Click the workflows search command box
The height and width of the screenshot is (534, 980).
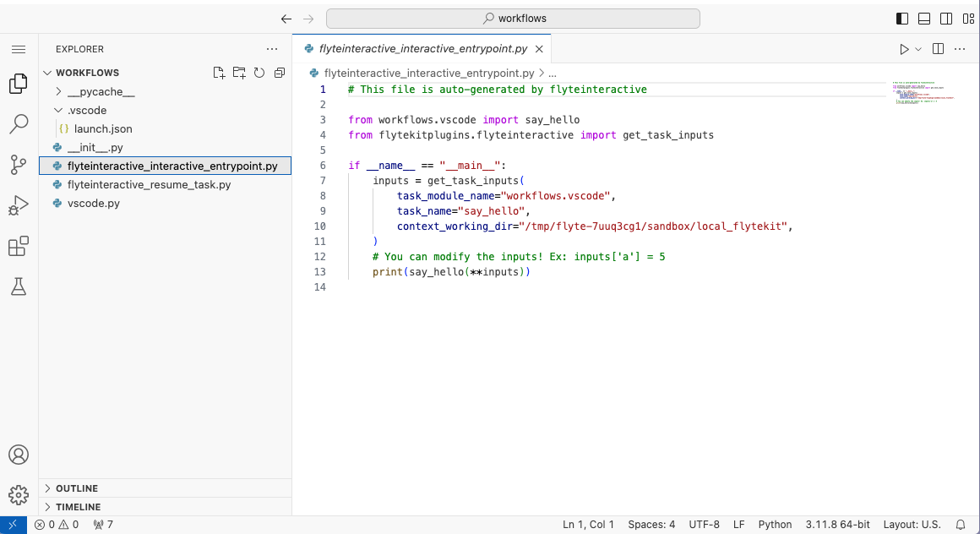tap(513, 19)
